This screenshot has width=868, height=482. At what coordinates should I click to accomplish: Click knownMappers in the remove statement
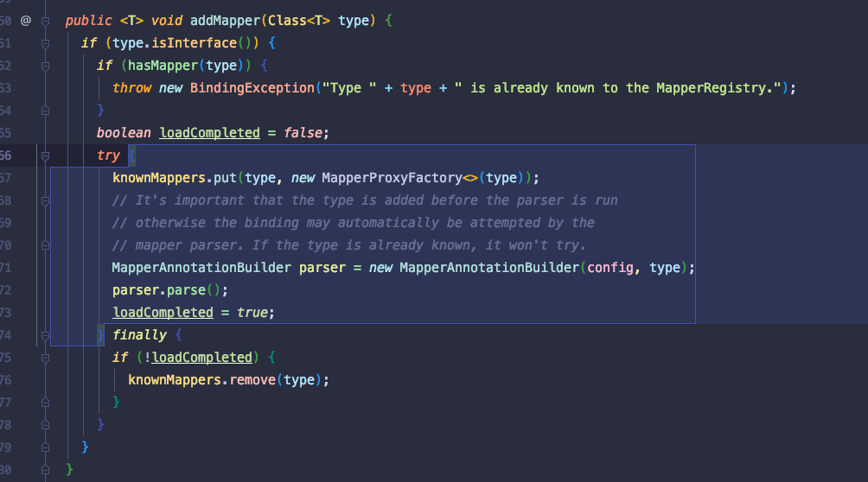(x=175, y=379)
